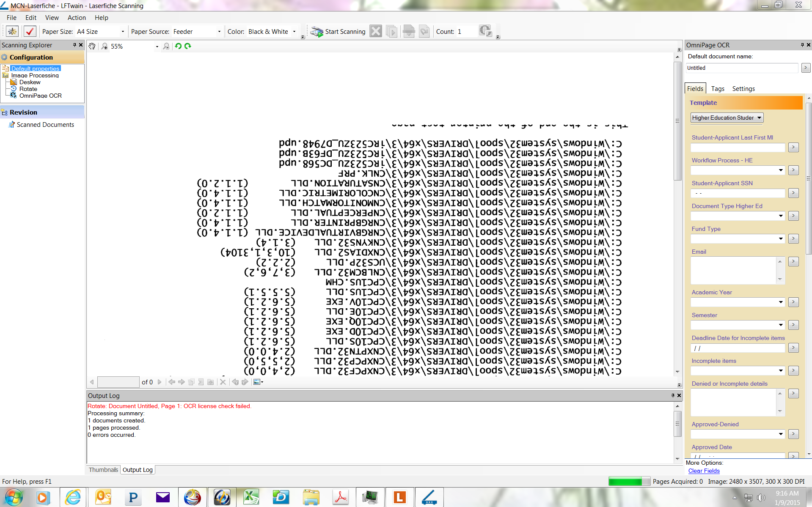The width and height of the screenshot is (812, 507).
Task: Switch to the Tags tab
Action: (x=718, y=89)
